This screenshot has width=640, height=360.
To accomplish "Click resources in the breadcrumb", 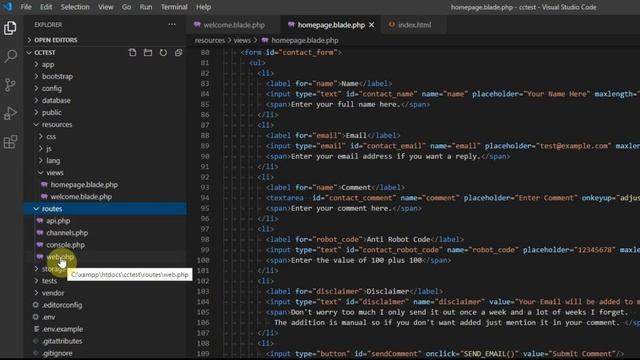I will point(210,40).
